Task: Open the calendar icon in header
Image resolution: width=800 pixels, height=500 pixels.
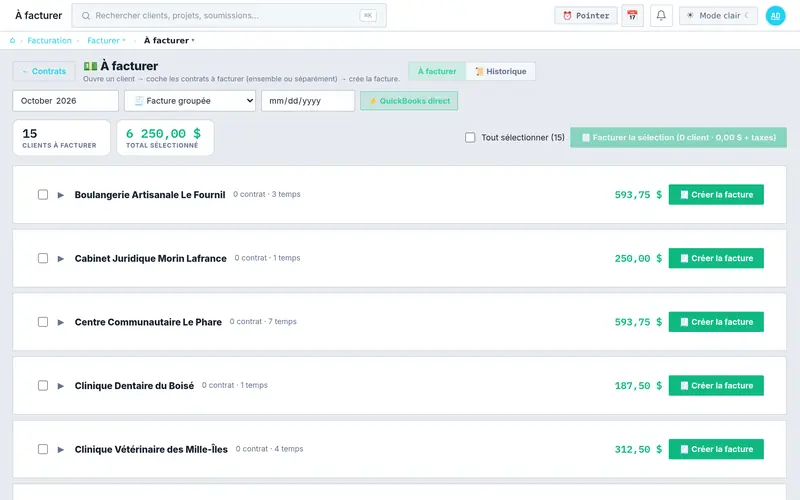Action: [x=632, y=15]
